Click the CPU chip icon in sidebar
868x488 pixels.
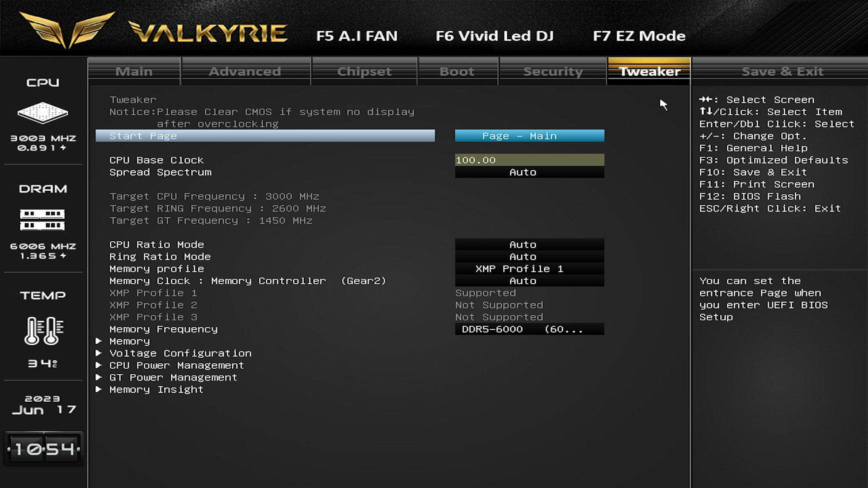42,113
